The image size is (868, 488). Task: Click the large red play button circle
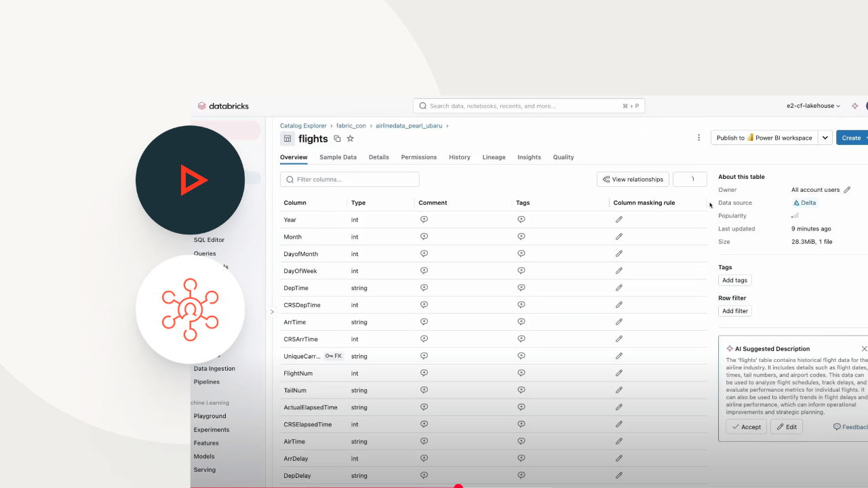coord(190,180)
